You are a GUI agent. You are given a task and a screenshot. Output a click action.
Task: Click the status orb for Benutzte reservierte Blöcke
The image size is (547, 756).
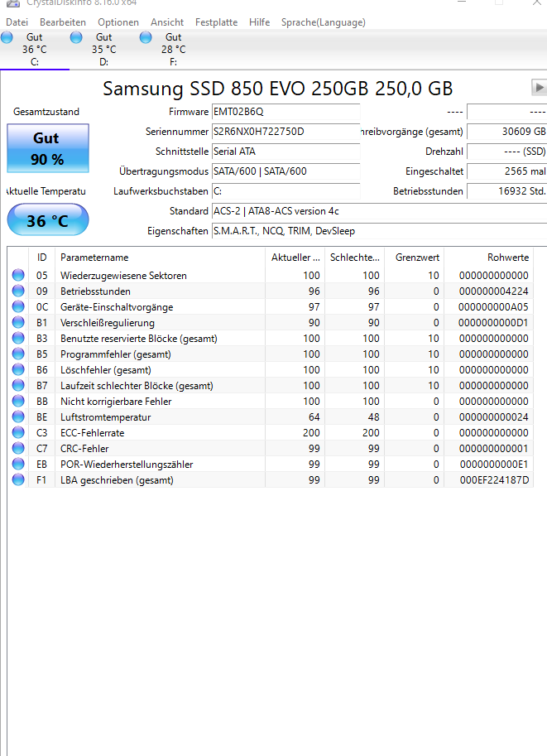point(18,338)
